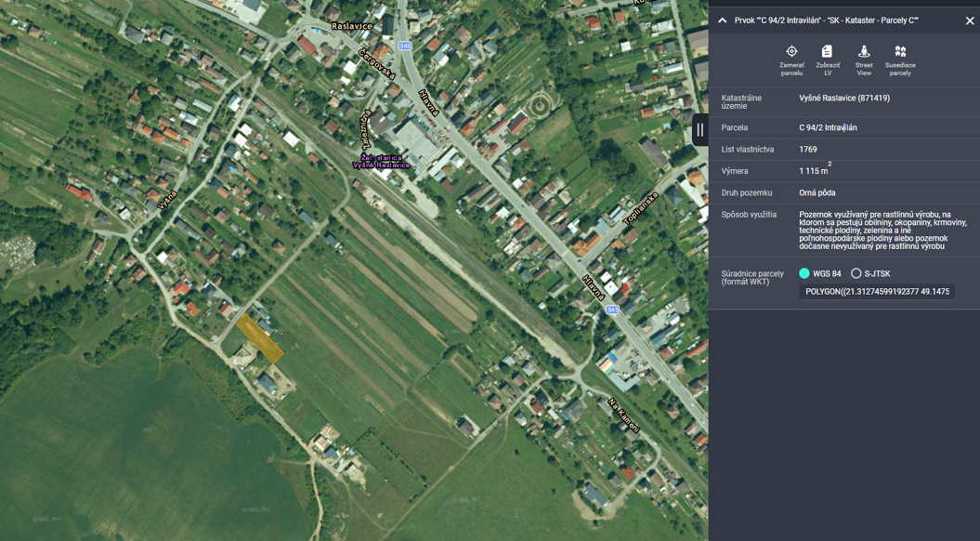Screen dimensions: 980x541
Task: Click the 545 road marker near Raslavice
Action: pos(405,46)
